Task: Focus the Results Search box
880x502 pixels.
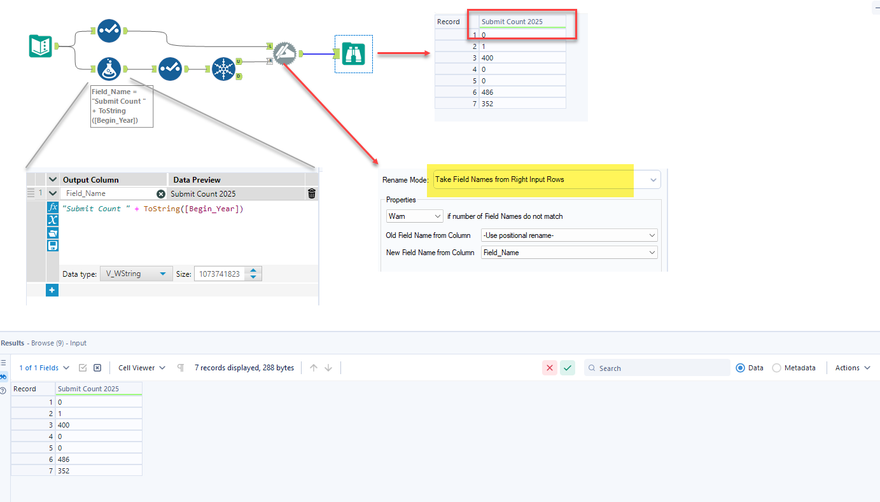Action: point(657,368)
